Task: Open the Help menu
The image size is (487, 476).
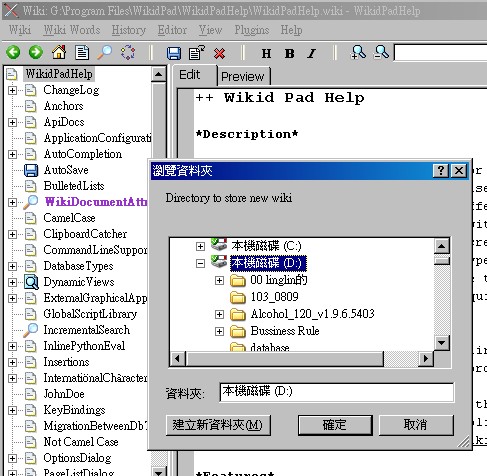Action: [291, 30]
